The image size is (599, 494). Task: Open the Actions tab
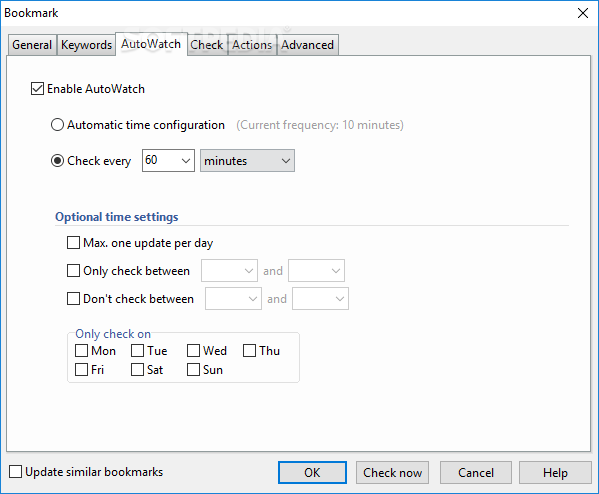tap(252, 45)
